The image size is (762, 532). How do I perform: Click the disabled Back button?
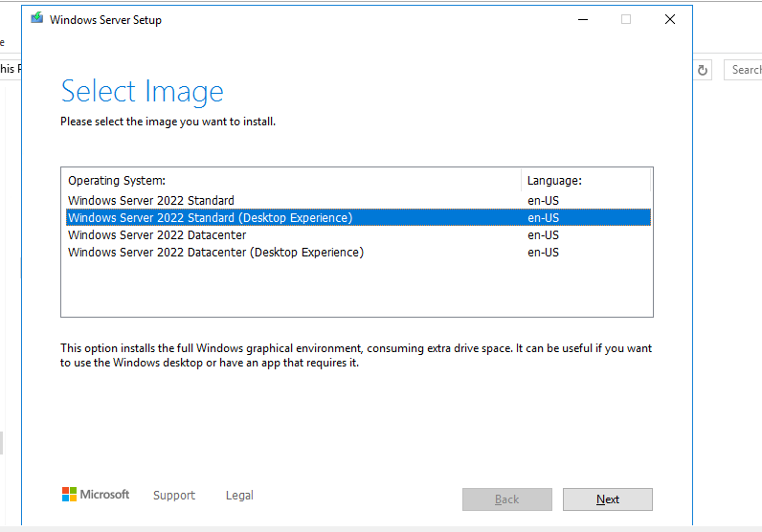pyautogui.click(x=507, y=499)
